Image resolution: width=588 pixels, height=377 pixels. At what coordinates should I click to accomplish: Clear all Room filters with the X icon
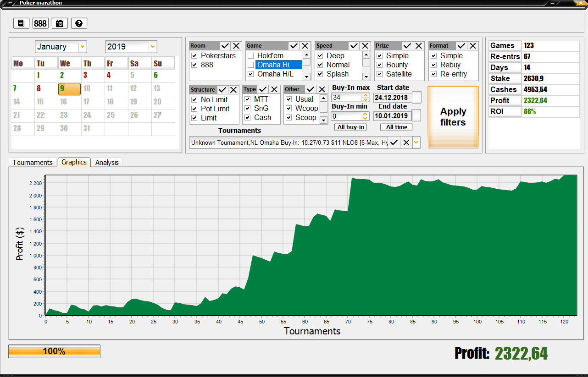[236, 46]
